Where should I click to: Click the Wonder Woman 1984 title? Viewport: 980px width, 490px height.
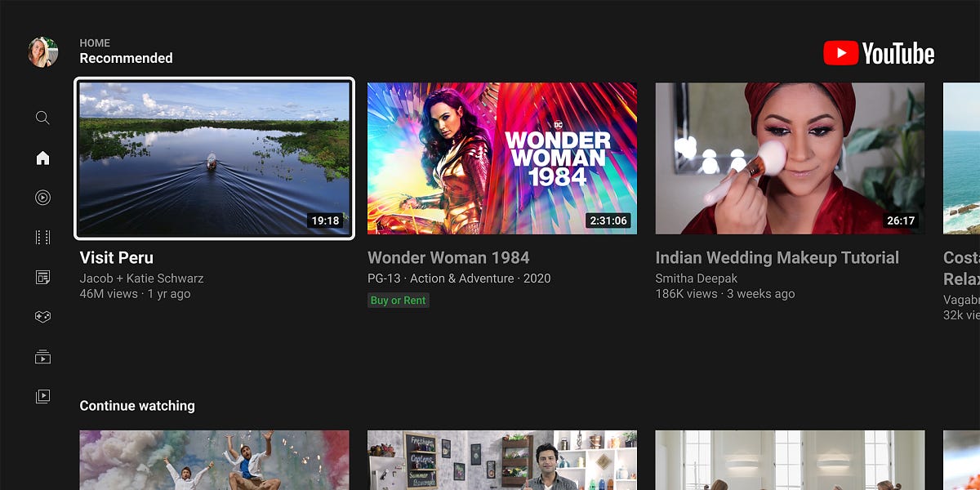click(448, 257)
